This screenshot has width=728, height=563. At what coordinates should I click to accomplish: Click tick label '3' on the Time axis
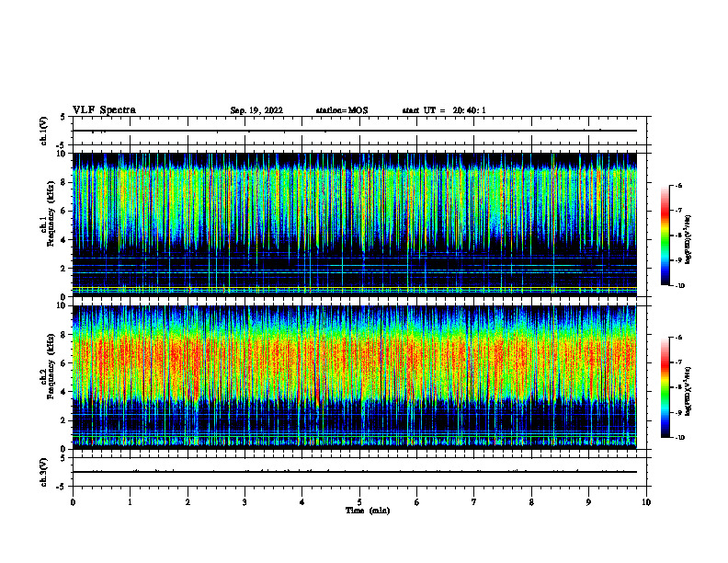[245, 502]
